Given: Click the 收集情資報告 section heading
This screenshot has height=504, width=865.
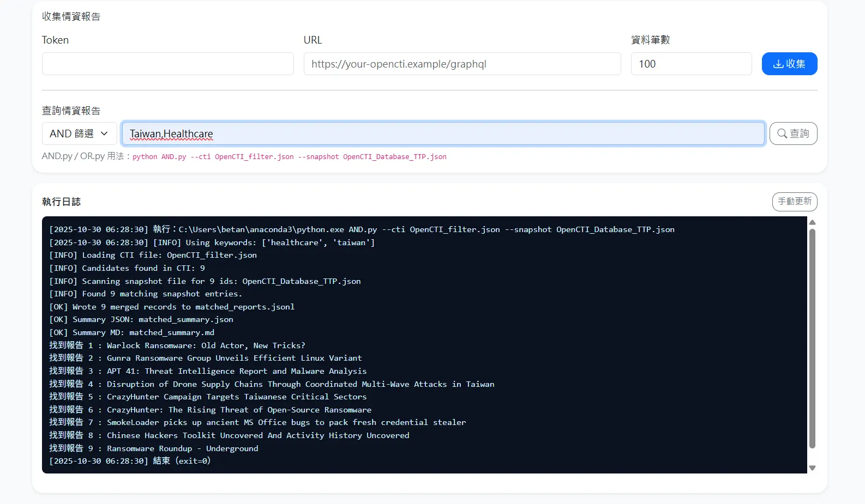Looking at the screenshot, I should coord(71,16).
